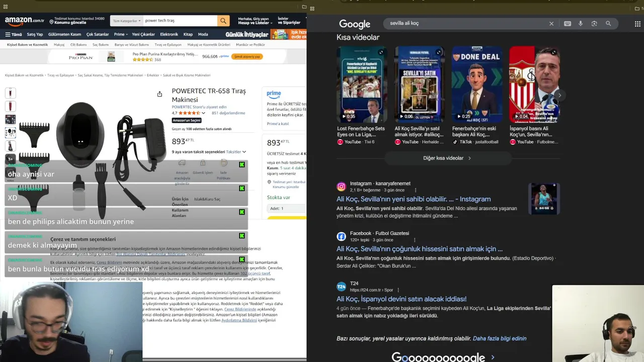
Task: Click share icon above product image
Action: [159, 94]
